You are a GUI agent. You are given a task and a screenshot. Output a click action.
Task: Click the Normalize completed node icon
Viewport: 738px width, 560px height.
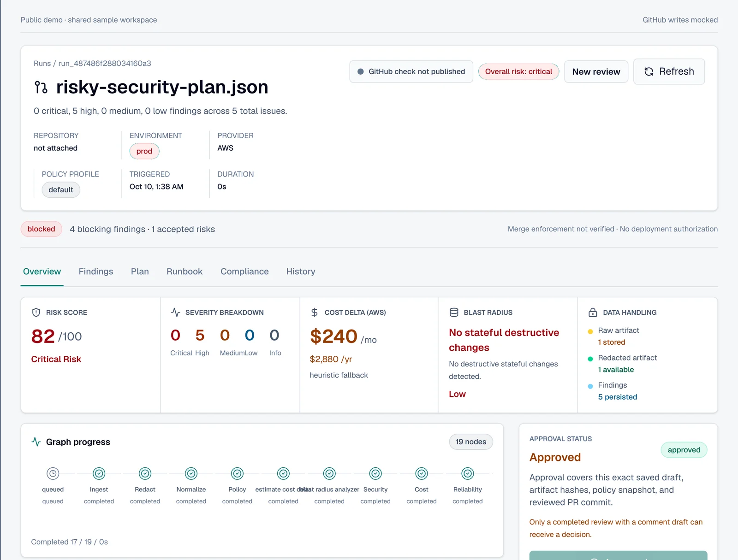click(x=191, y=473)
